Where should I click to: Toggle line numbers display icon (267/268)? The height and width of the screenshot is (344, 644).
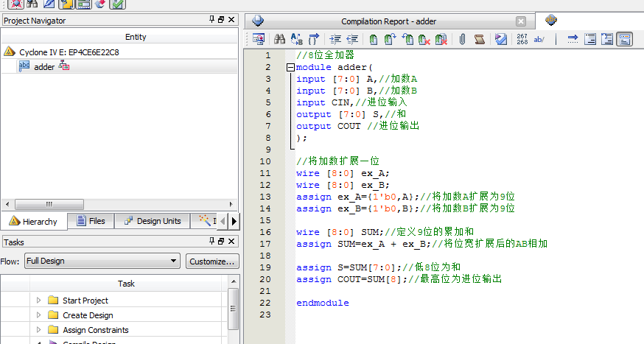pos(522,39)
